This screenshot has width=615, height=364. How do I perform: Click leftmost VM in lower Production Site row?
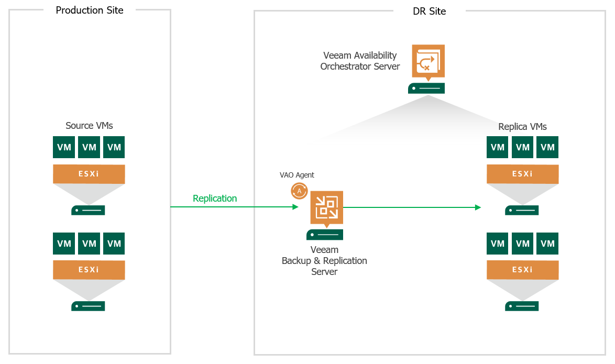(x=64, y=244)
